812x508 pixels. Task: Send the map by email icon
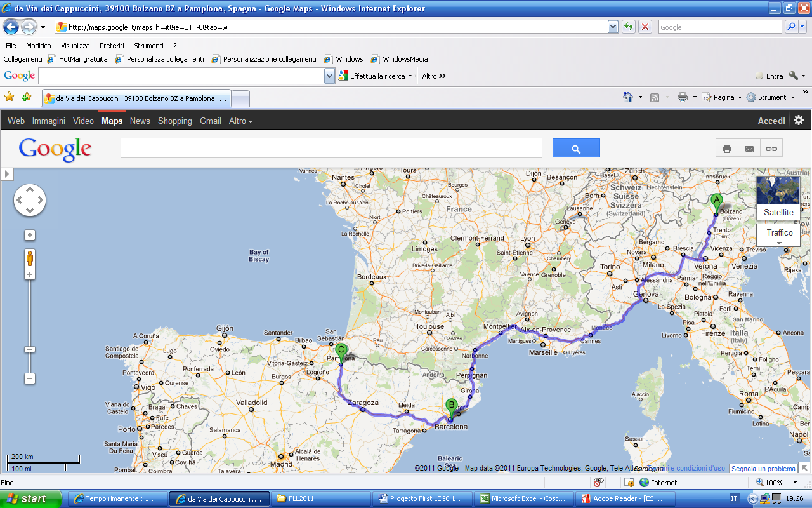point(749,149)
